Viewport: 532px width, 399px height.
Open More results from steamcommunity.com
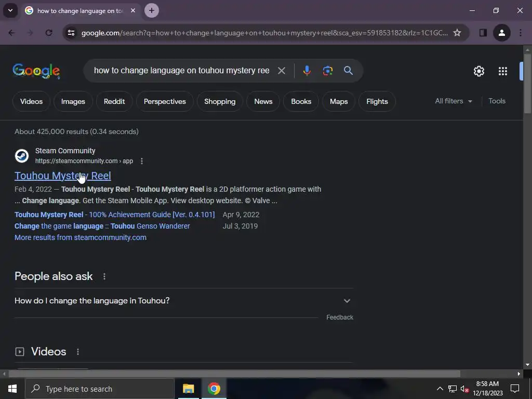[x=81, y=237]
